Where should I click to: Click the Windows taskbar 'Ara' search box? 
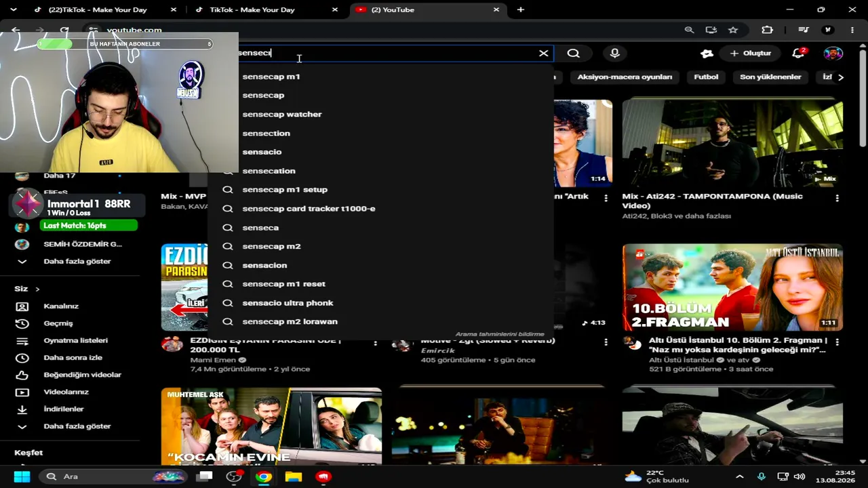coord(112,476)
